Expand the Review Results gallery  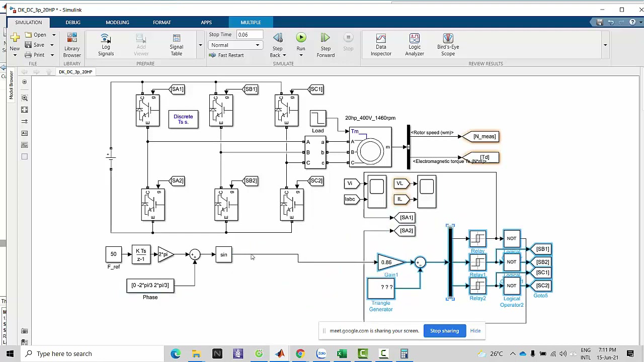click(605, 45)
